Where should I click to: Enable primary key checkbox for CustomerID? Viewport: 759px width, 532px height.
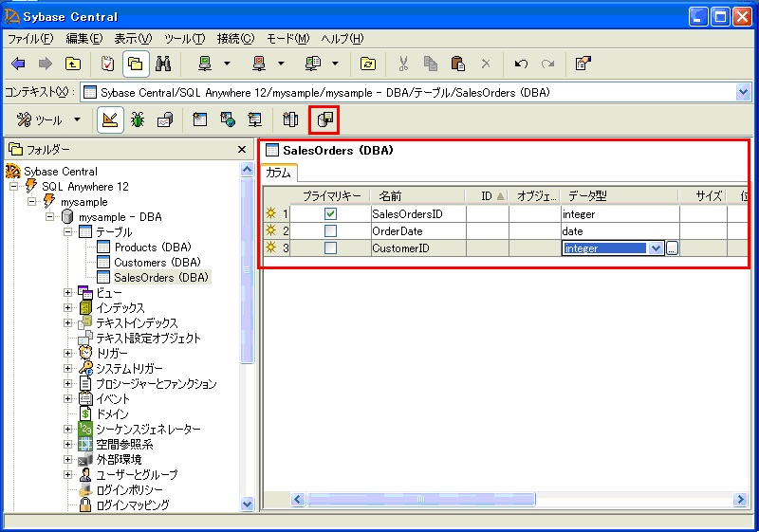pyautogui.click(x=330, y=248)
